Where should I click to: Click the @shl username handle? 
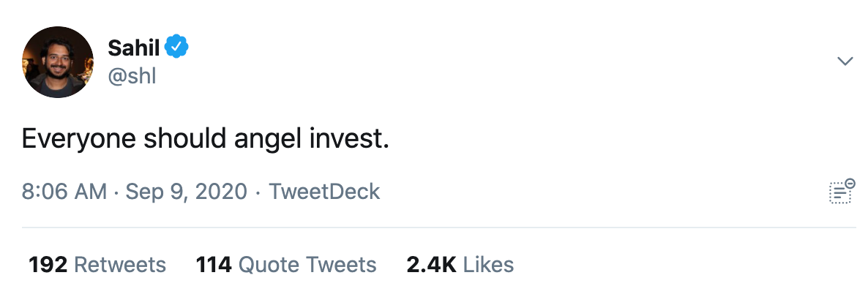click(x=132, y=76)
